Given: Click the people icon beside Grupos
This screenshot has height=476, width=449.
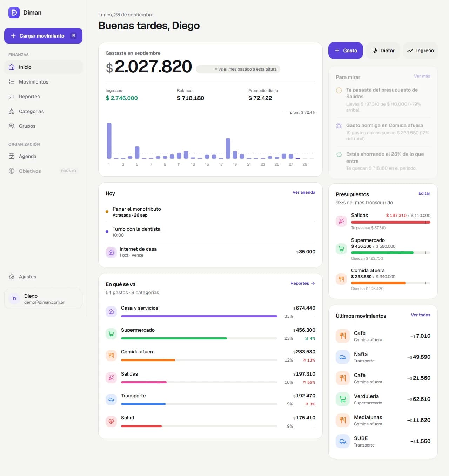Looking at the screenshot, I should point(12,126).
